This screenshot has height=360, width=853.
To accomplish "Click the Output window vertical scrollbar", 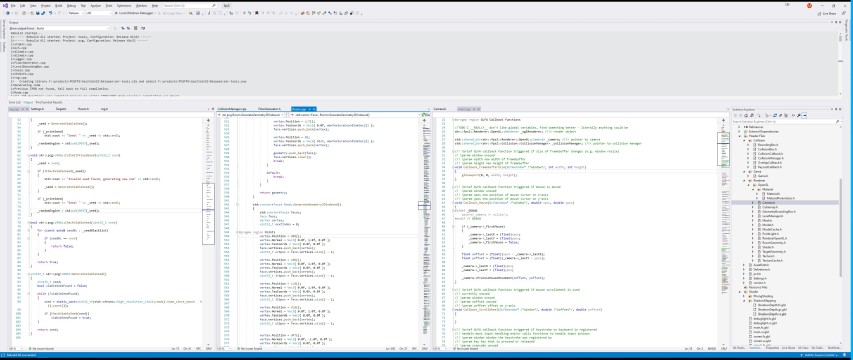I will (x=840, y=63).
